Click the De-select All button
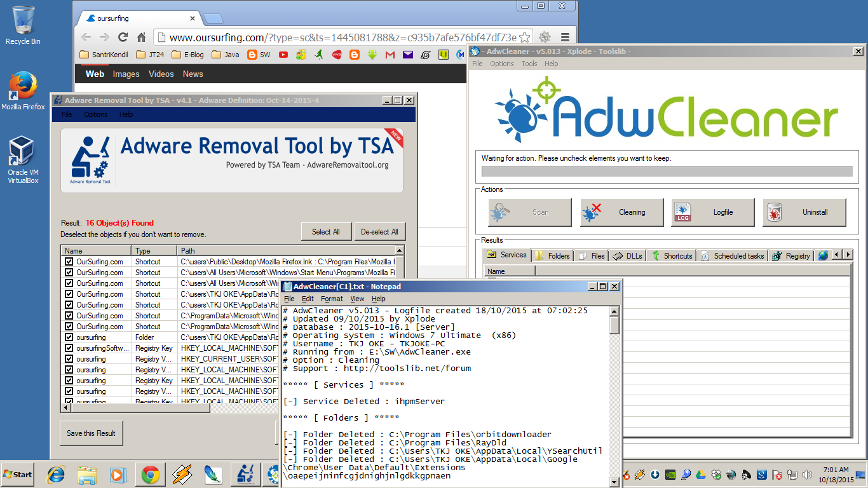Screen dimensions: 868x488 (x=379, y=232)
